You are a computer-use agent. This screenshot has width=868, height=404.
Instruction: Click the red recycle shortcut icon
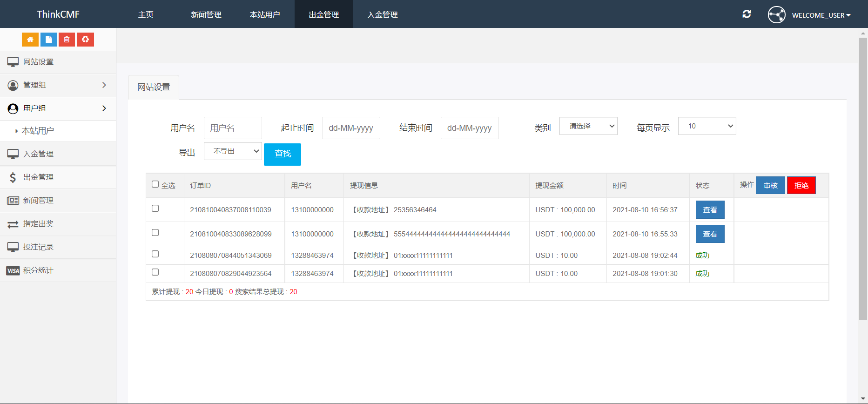(x=85, y=40)
